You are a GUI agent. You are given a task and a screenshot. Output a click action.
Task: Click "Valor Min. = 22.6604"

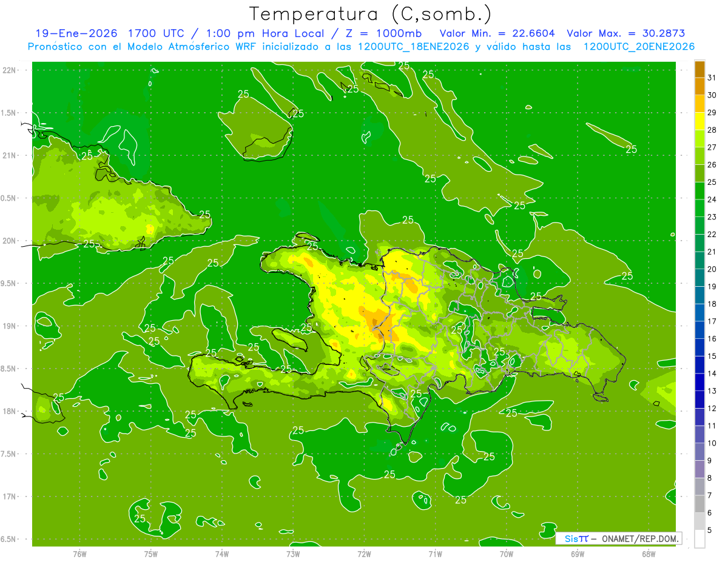click(x=497, y=33)
